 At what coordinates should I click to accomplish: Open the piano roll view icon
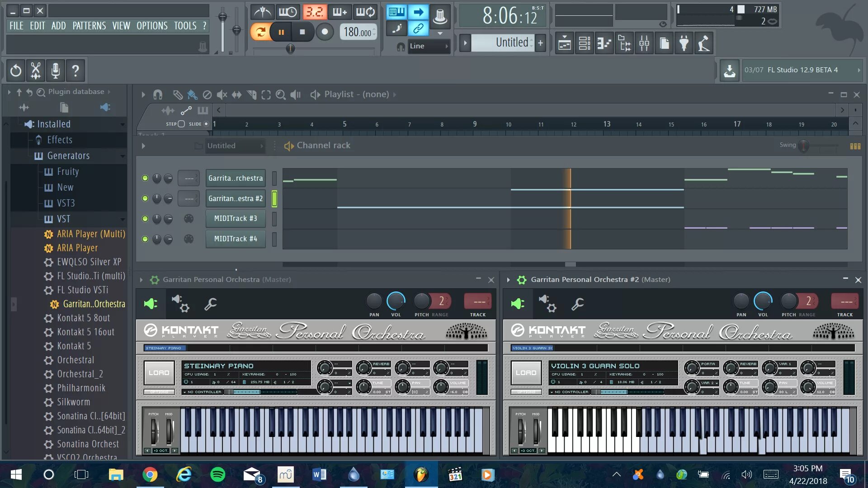tap(604, 43)
